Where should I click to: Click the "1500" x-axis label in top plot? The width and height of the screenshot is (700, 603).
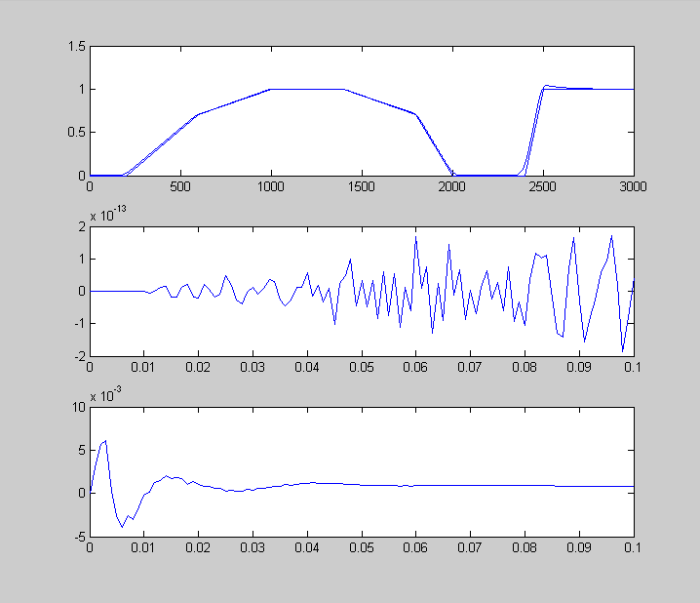pos(362,183)
